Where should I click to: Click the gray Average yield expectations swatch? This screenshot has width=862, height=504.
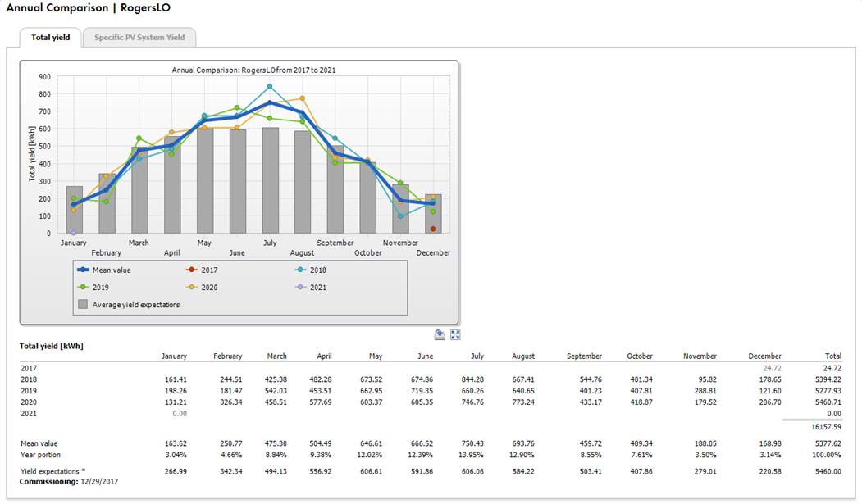(x=83, y=305)
